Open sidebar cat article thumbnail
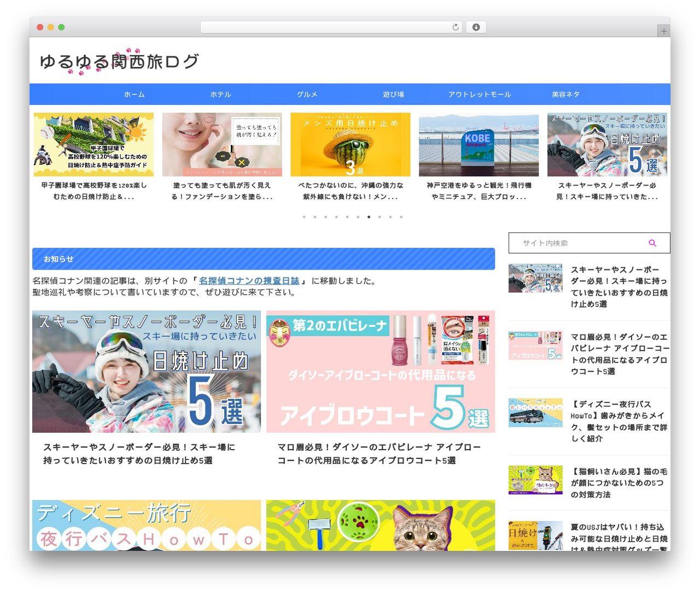This screenshot has width=700, height=593. pos(535,480)
